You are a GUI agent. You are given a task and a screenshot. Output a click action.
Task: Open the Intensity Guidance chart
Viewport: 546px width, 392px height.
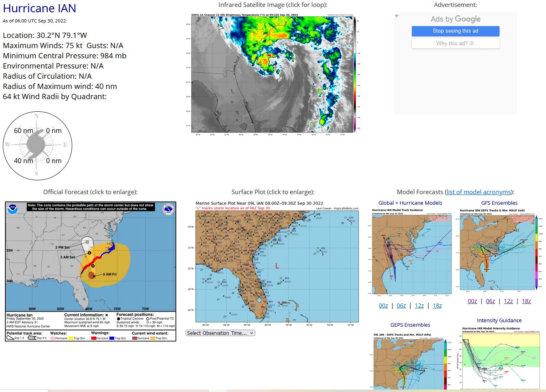coord(499,357)
